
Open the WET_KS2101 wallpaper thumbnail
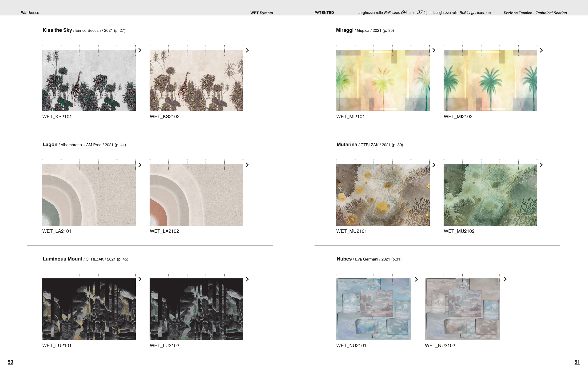89,80
